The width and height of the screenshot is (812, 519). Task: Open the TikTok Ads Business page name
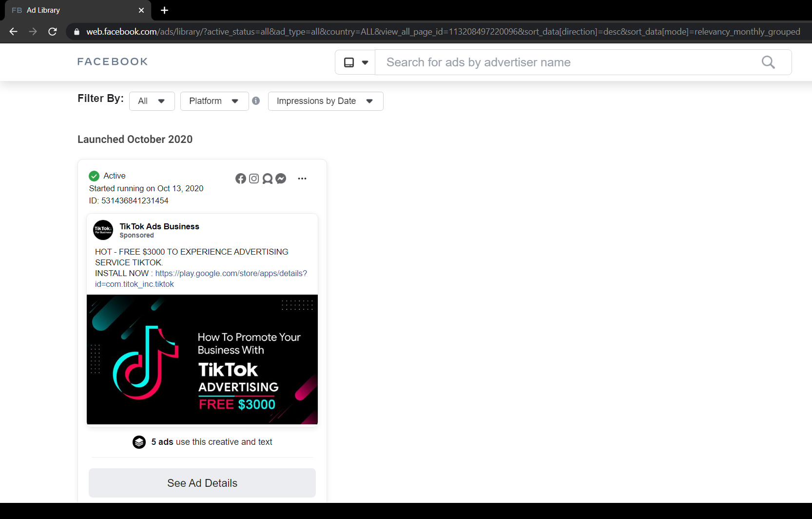159,226
